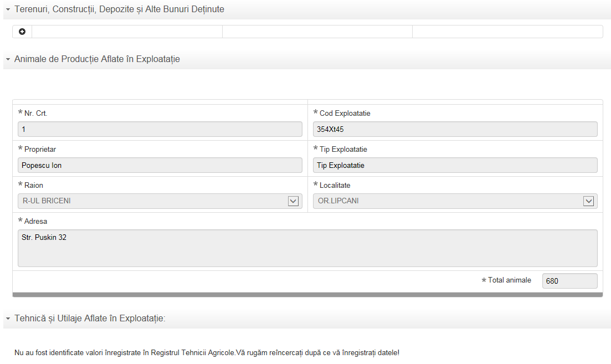The width and height of the screenshot is (611, 364).
Task: Click the Total animale label
Action: (509, 280)
